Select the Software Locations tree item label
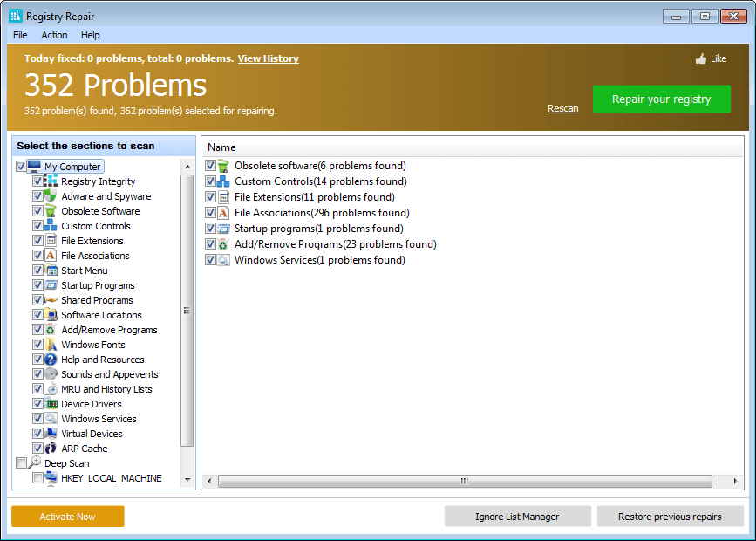Viewport: 756px width, 541px height. coord(101,315)
